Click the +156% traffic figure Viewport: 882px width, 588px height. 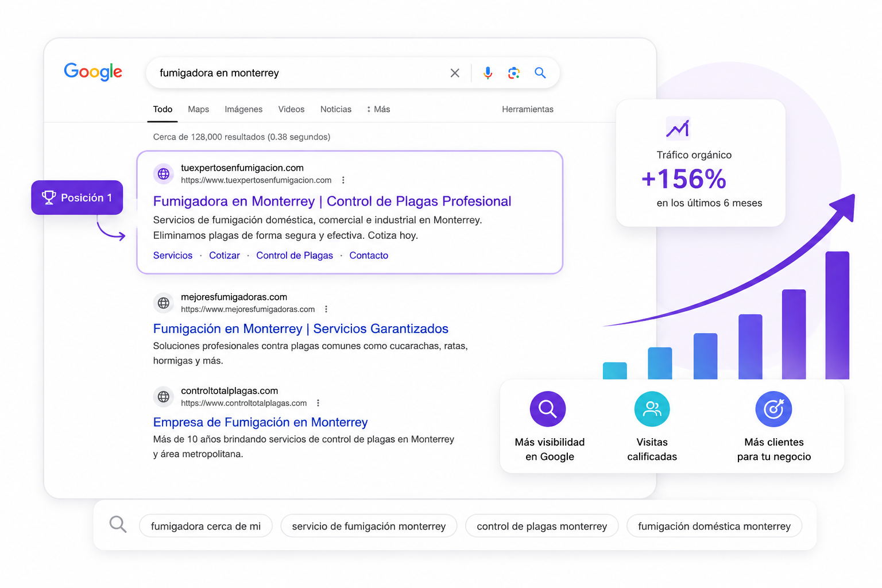click(684, 179)
